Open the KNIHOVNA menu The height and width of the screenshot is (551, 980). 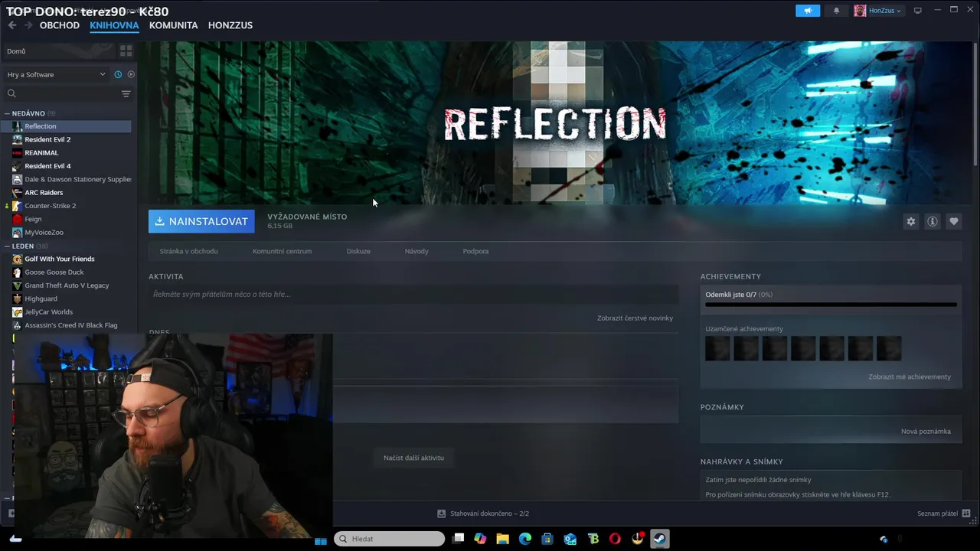(114, 25)
